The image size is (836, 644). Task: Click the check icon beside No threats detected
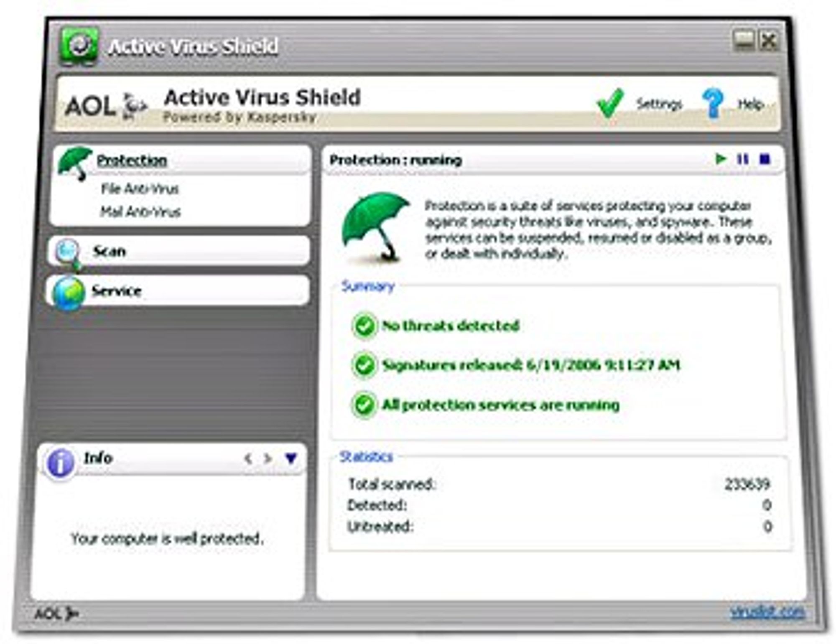pos(364,326)
